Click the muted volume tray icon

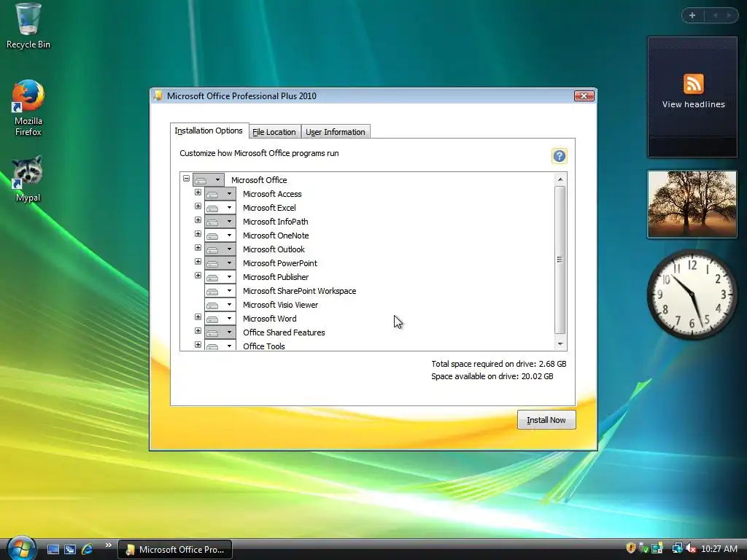pyautogui.click(x=691, y=548)
